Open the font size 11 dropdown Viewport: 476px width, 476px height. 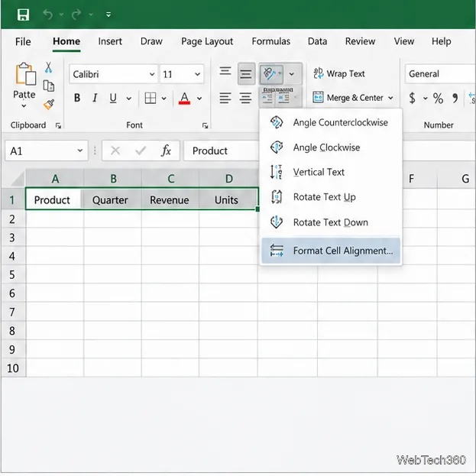[x=197, y=74]
